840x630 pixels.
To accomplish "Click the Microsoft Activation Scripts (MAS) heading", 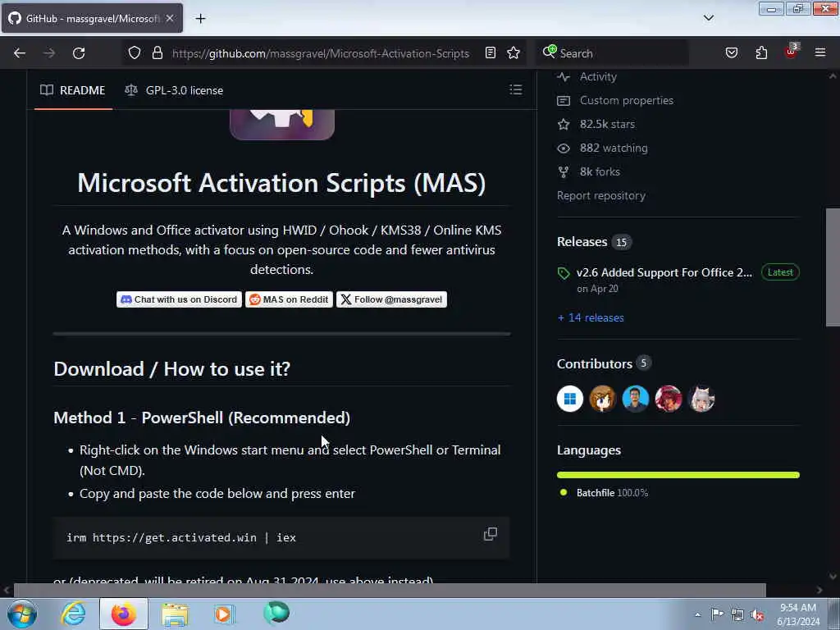I will click(282, 183).
